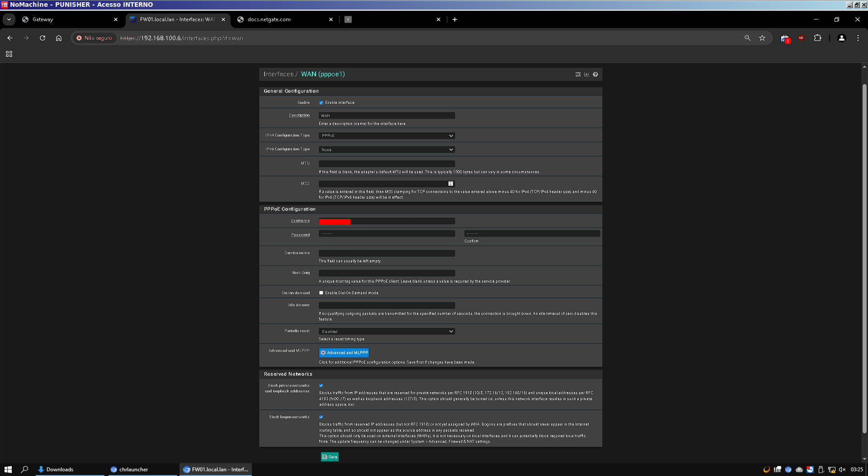Click the browser address bar URL
Screen dimensions: 868x476
pyautogui.click(x=182, y=38)
